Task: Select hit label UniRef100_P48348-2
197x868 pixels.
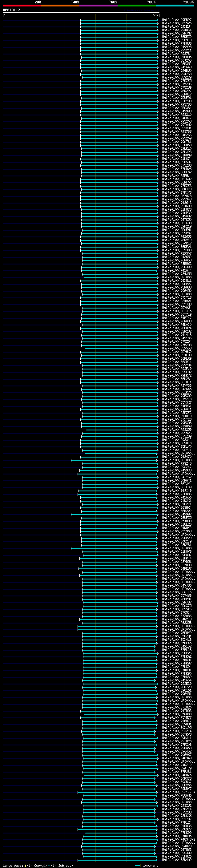Action: [x=179, y=839]
